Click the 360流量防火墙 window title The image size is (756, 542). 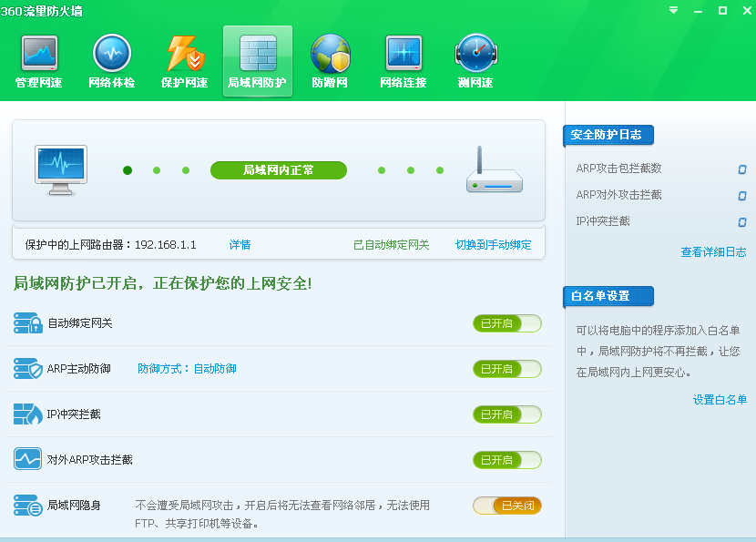[42, 11]
